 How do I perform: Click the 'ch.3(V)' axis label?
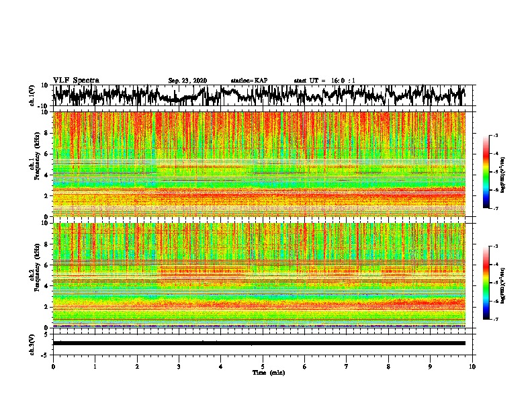click(31, 345)
